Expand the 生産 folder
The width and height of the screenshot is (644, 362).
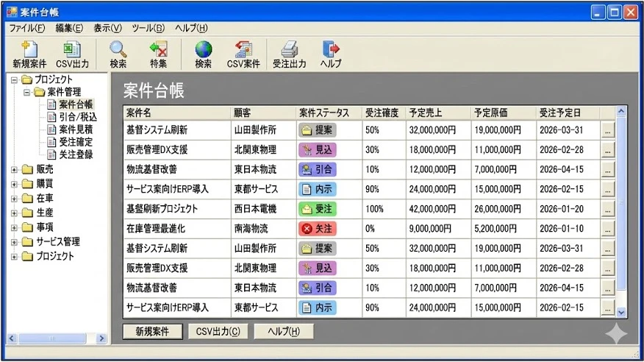pos(15,213)
